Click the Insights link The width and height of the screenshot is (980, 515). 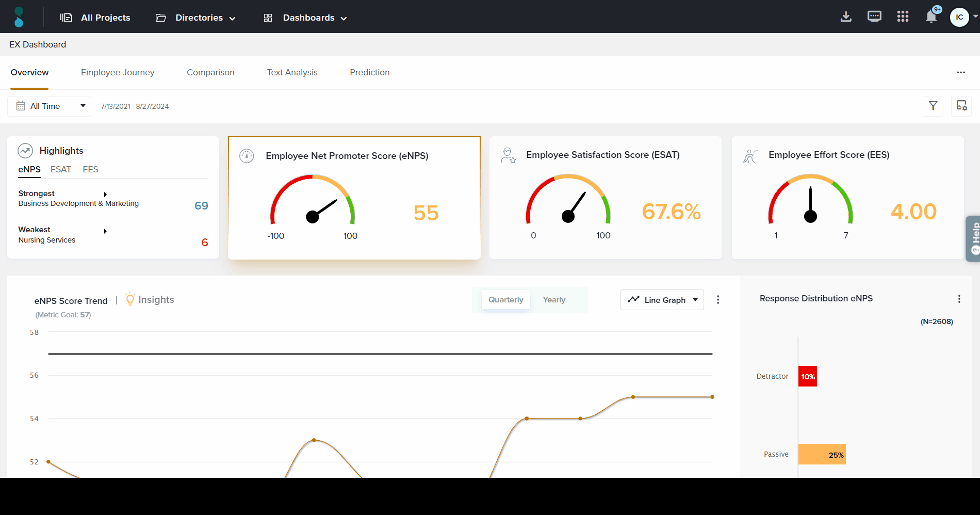156,300
